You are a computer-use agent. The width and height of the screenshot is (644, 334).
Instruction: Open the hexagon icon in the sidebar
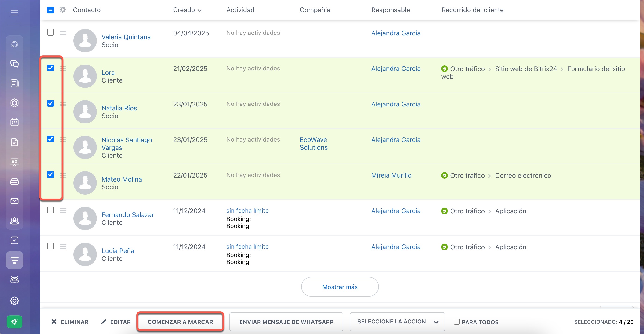point(14,103)
